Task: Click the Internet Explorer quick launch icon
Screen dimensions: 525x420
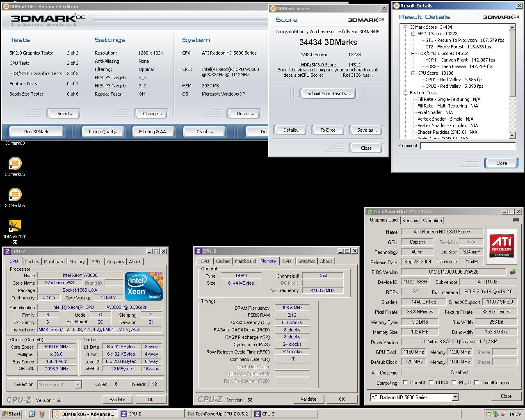Action: tap(32, 414)
